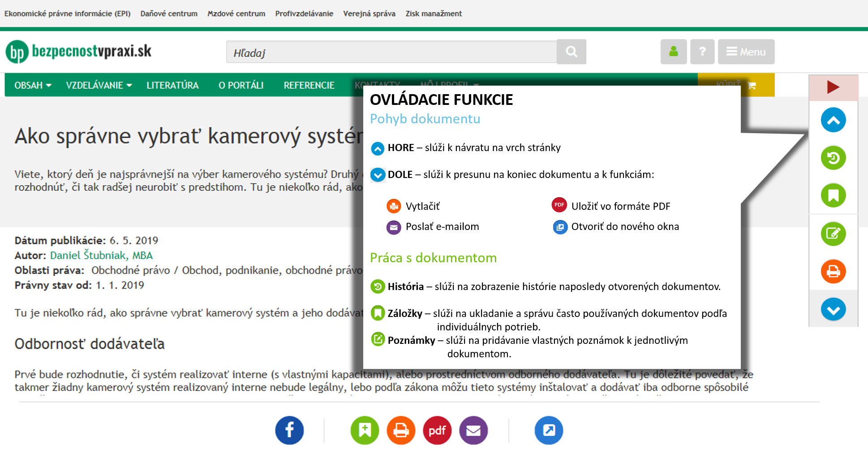This screenshot has width=868, height=464.
Task: Click the scroll-to-top arrow in right sidebar
Action: (x=833, y=120)
